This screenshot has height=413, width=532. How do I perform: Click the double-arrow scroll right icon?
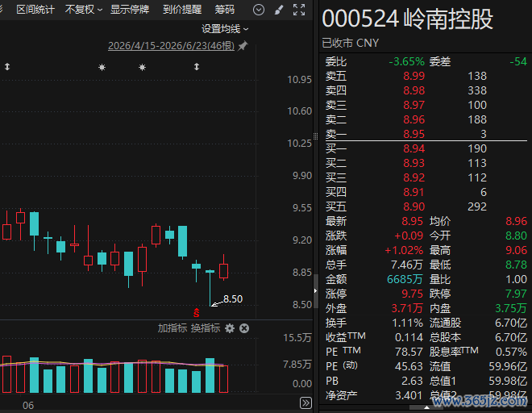[305, 403]
